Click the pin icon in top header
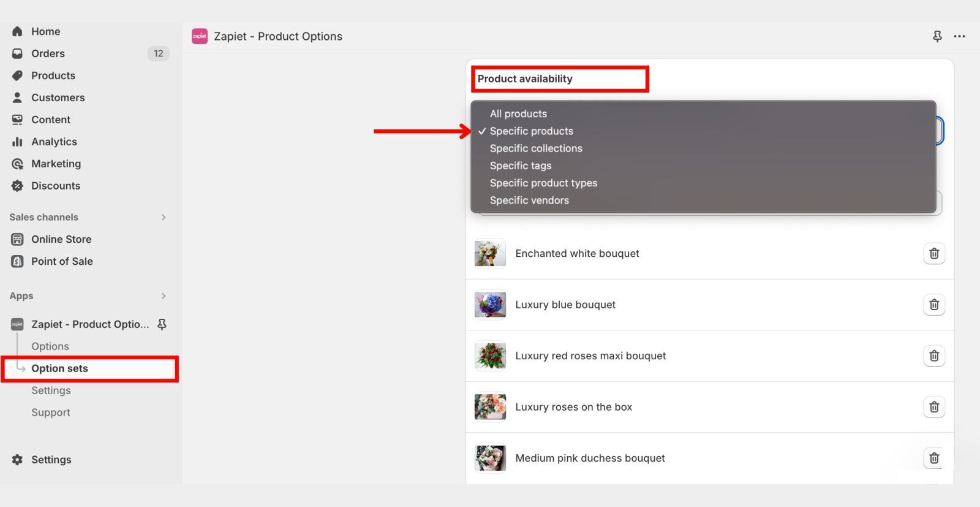This screenshot has width=980, height=507. click(x=937, y=37)
